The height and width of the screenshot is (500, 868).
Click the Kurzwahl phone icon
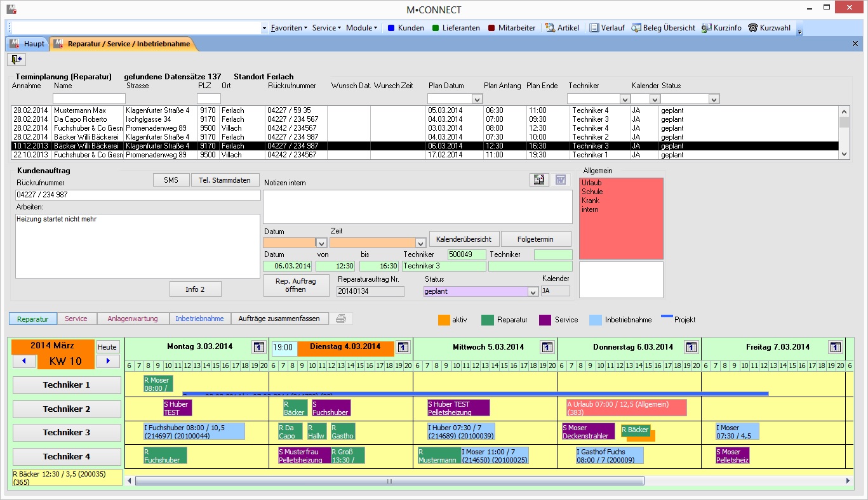(x=753, y=28)
